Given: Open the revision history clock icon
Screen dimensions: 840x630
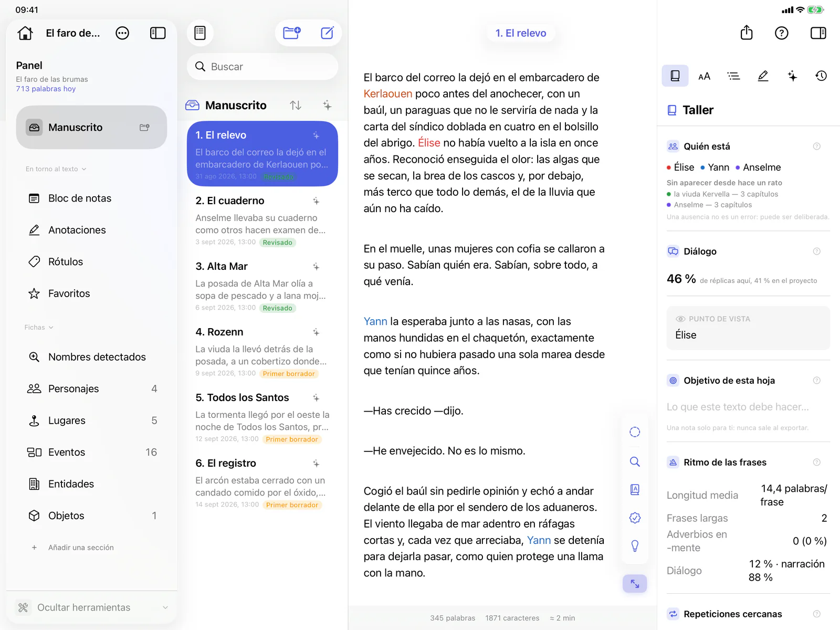Looking at the screenshot, I should (821, 76).
